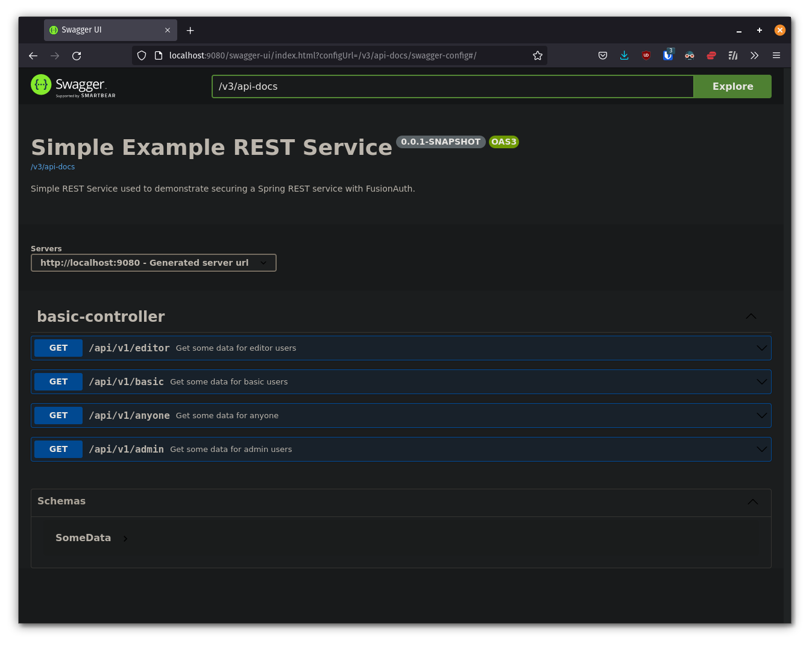Viewport: 812px width, 646px height.
Task: Click the Schemas section heading
Action: tap(61, 501)
